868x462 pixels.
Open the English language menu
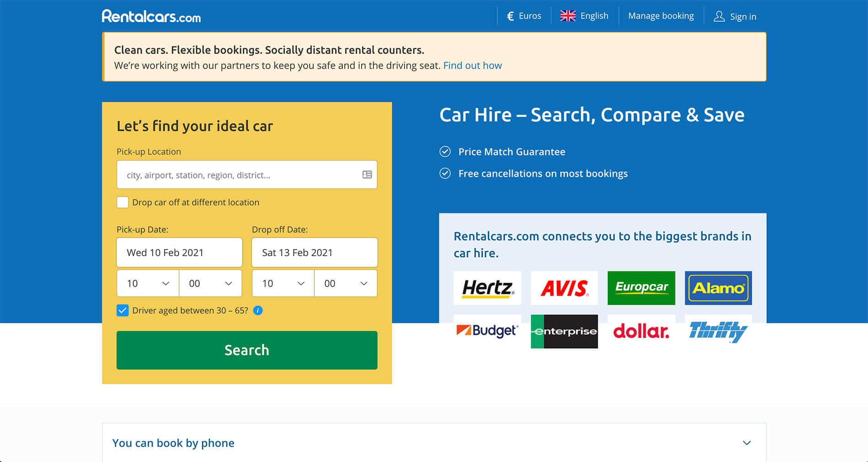(584, 16)
